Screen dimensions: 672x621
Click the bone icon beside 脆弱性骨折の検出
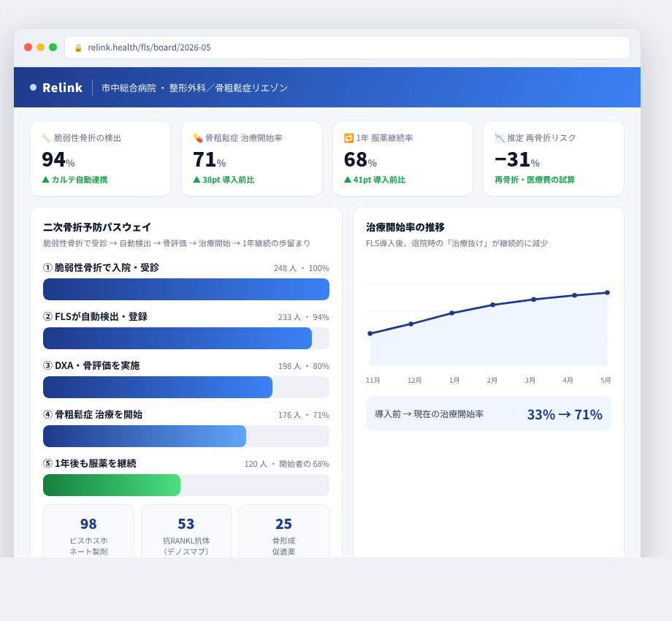47,138
